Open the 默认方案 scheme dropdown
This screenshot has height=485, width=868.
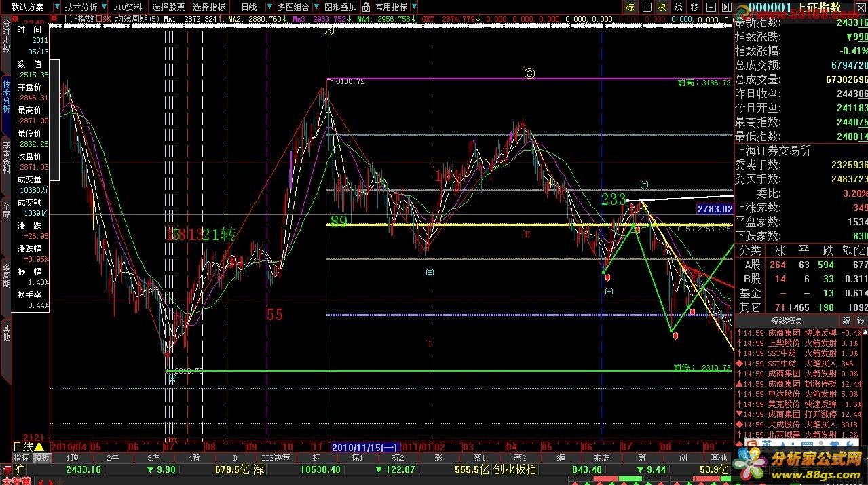click(31, 7)
